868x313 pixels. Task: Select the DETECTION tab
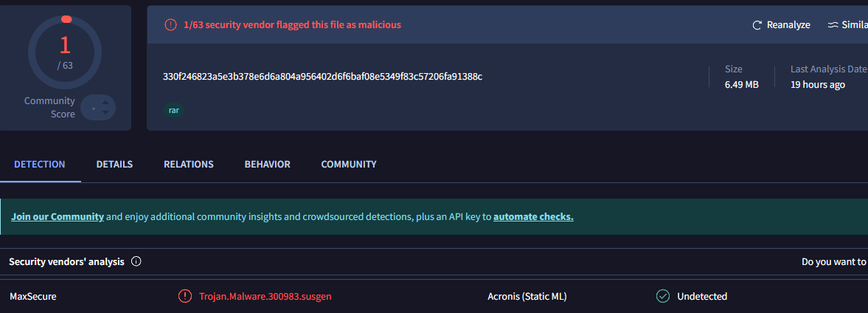point(40,165)
